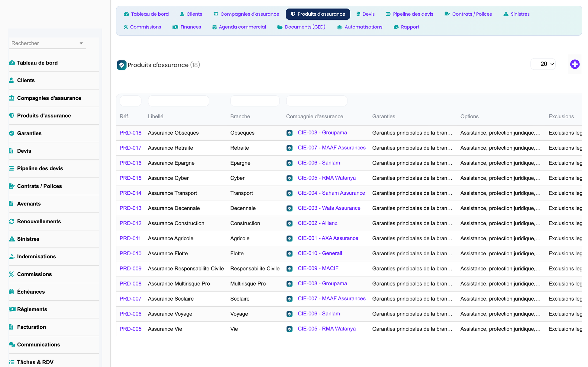This screenshot has height=367, width=588.
Task: Open the Devis top tab
Action: tap(365, 14)
